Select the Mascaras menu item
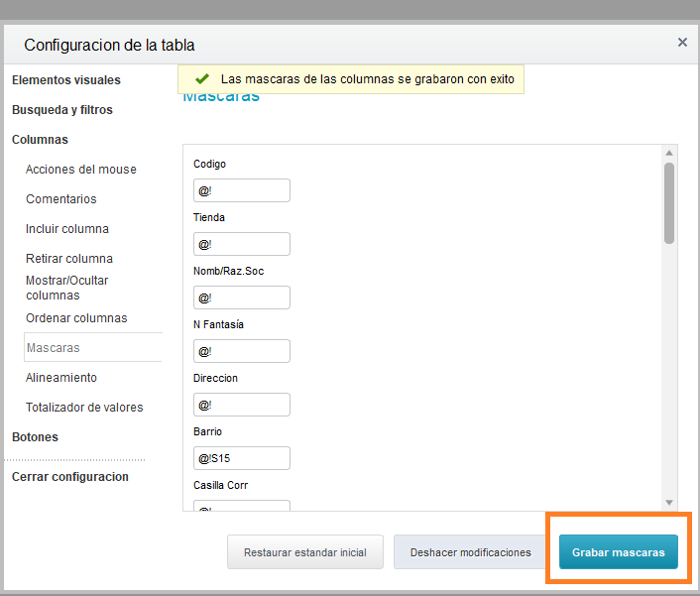Viewport: 700px width, 596px height. click(93, 347)
